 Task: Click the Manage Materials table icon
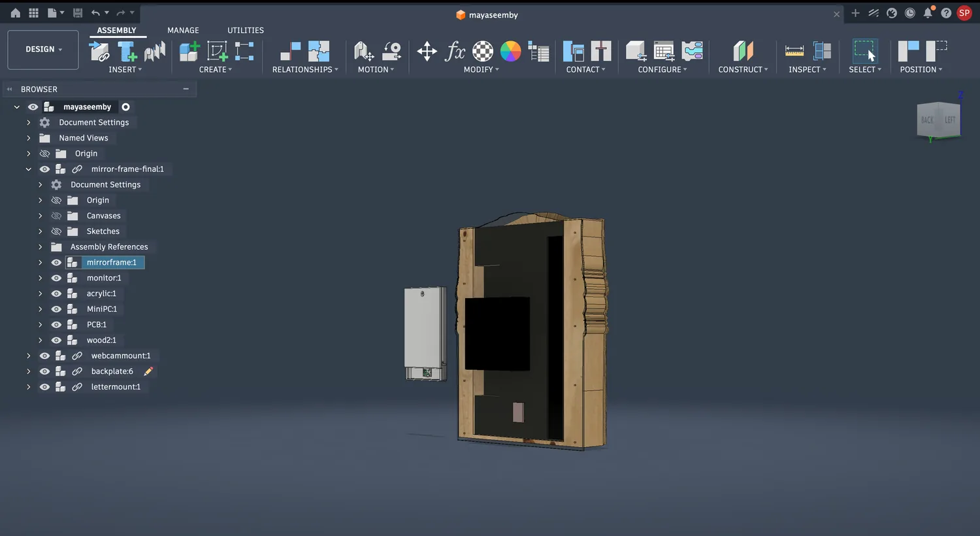click(538, 51)
